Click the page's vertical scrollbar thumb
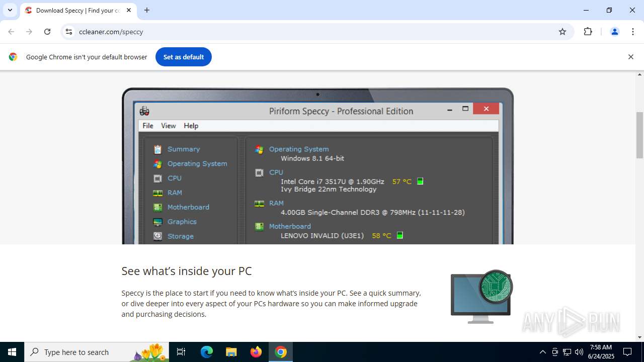This screenshot has width=644, height=362. click(639, 135)
